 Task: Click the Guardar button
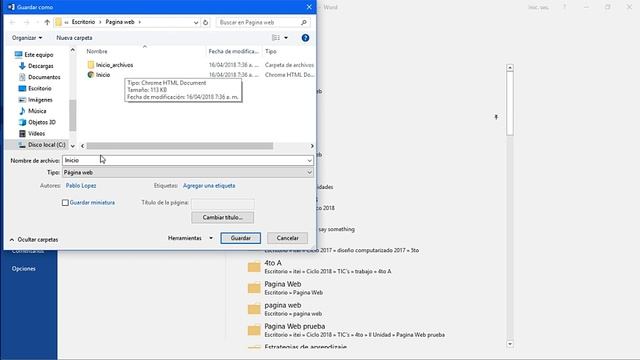tap(240, 238)
